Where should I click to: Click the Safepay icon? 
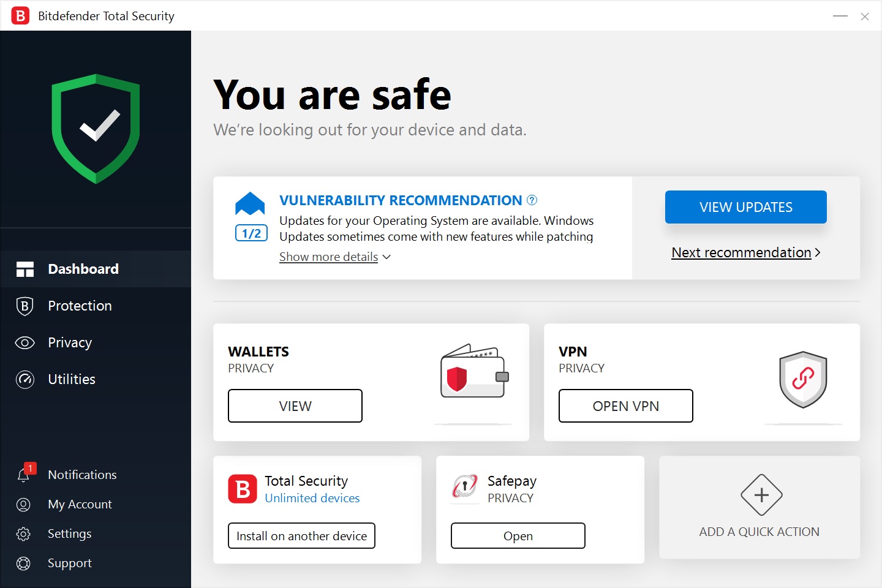tap(465, 486)
